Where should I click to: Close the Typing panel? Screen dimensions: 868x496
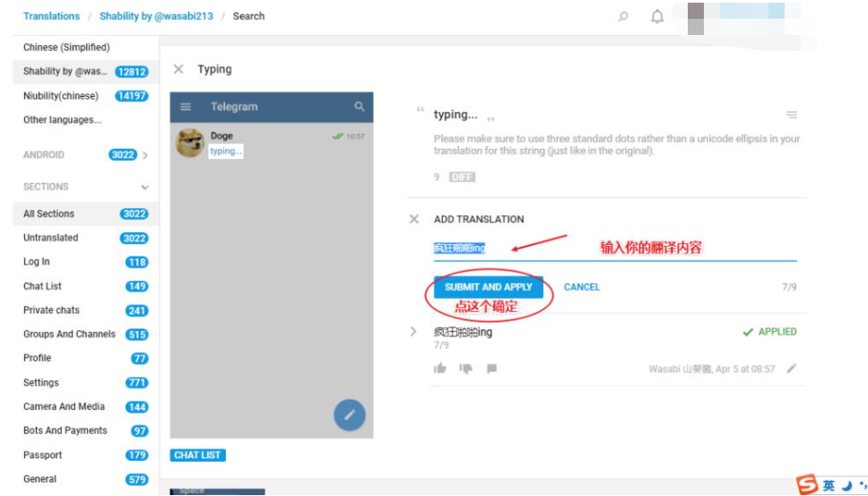tap(178, 69)
